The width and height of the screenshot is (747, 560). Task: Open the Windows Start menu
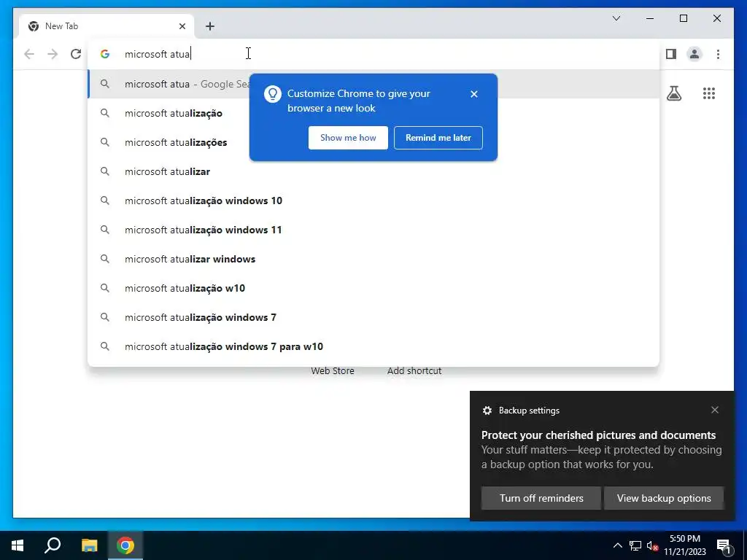tap(18, 545)
